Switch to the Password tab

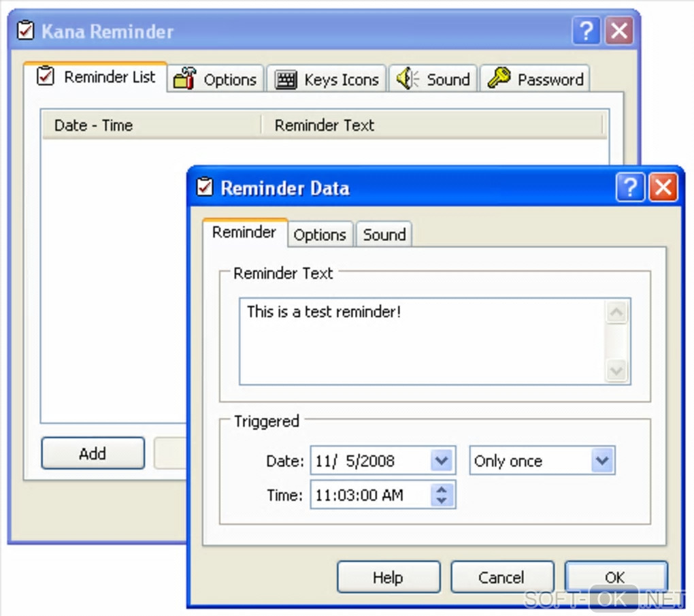(x=535, y=79)
